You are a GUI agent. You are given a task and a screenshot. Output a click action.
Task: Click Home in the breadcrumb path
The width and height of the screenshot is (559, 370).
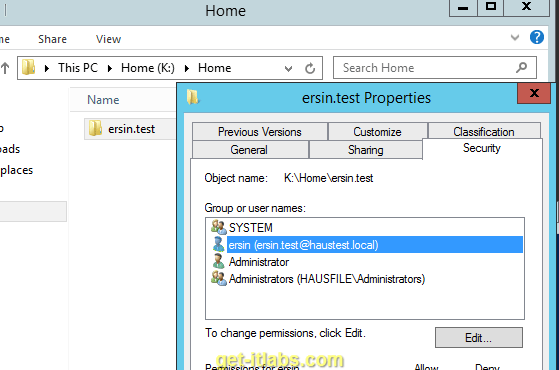[215, 68]
